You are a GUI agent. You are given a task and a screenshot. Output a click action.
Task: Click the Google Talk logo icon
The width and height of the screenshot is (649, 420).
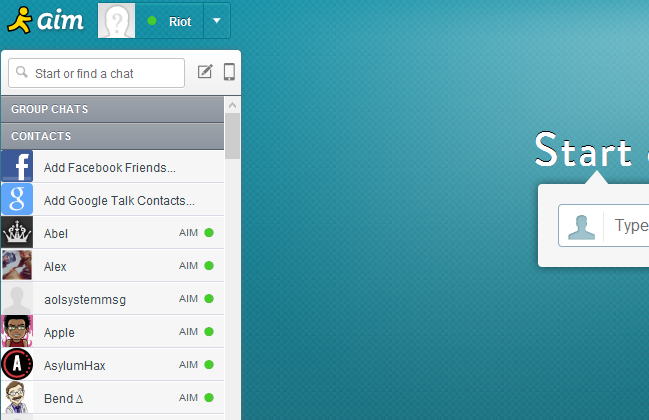tap(17, 199)
